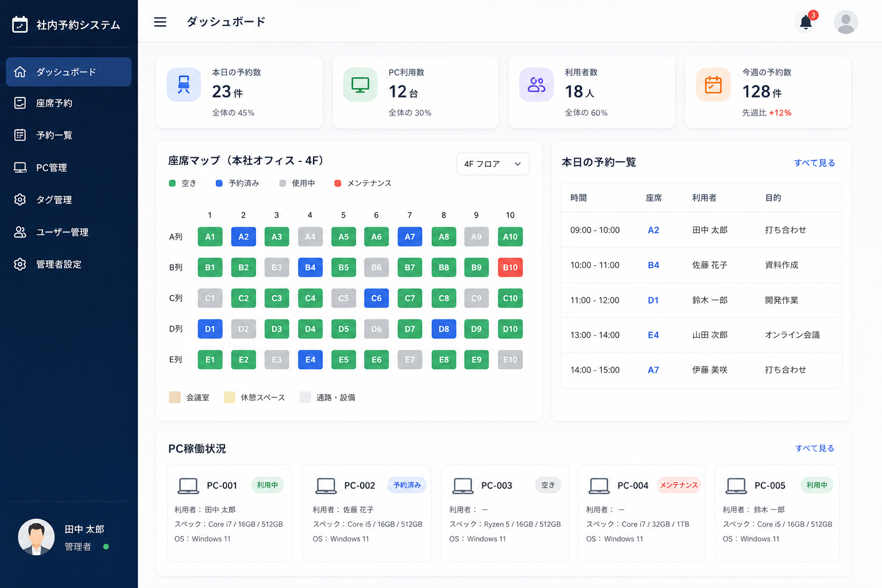Click 休憩スペース legend color swatch
The width and height of the screenshot is (882, 588).
click(x=229, y=397)
